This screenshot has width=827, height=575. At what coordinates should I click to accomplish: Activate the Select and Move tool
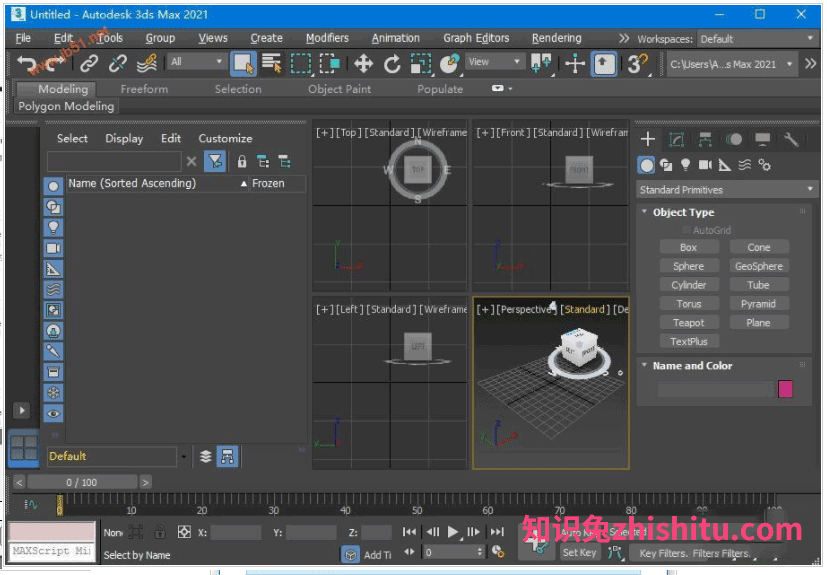click(363, 64)
